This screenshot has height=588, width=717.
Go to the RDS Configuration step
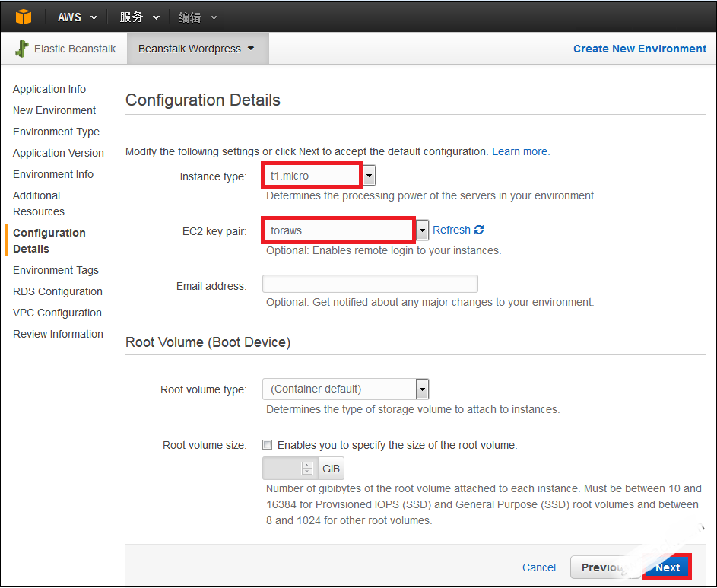(x=58, y=291)
